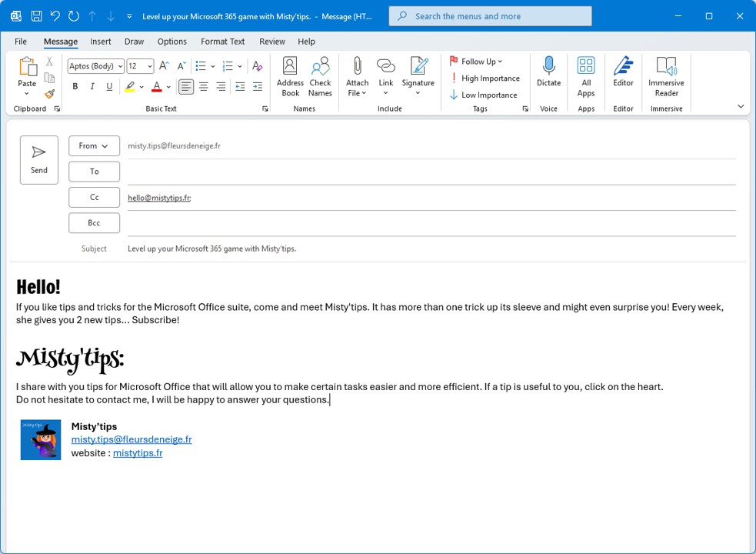Click the font color red swatch
Screen dimensions: 756x554
click(157, 87)
